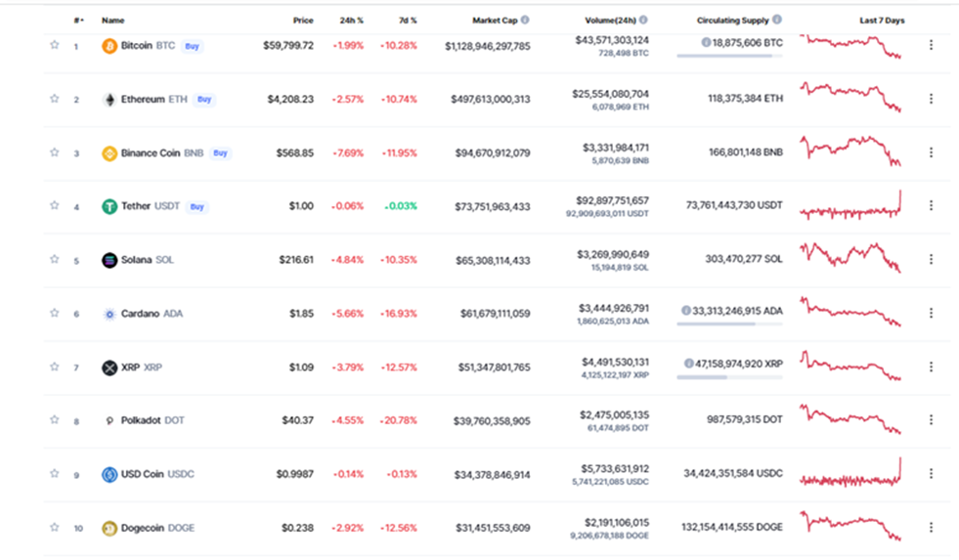The width and height of the screenshot is (959, 560).
Task: Show Cardano circulating supply info icon
Action: pyautogui.click(x=686, y=311)
